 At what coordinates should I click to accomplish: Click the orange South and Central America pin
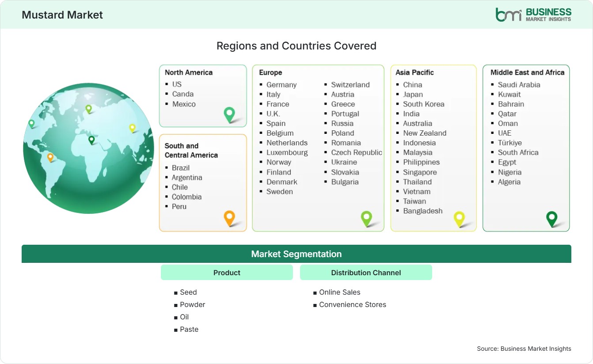pyautogui.click(x=229, y=218)
